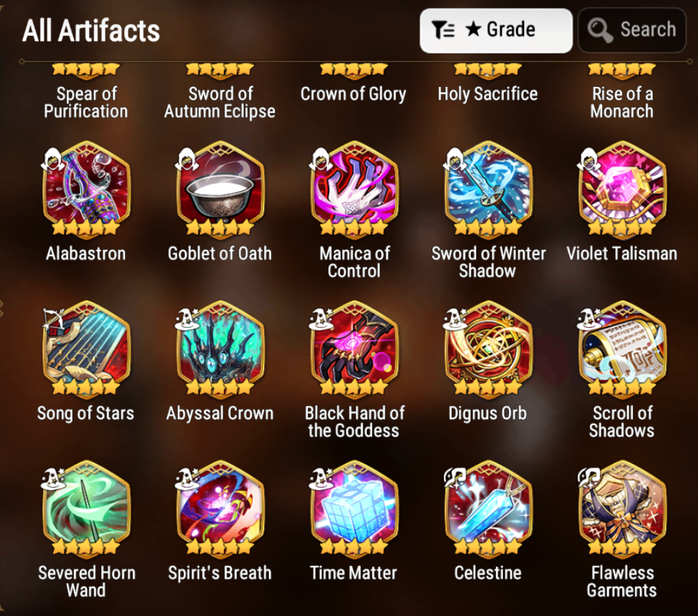This screenshot has width=698, height=616.
Task: Open the Grade sort filter dropdown
Action: click(496, 30)
